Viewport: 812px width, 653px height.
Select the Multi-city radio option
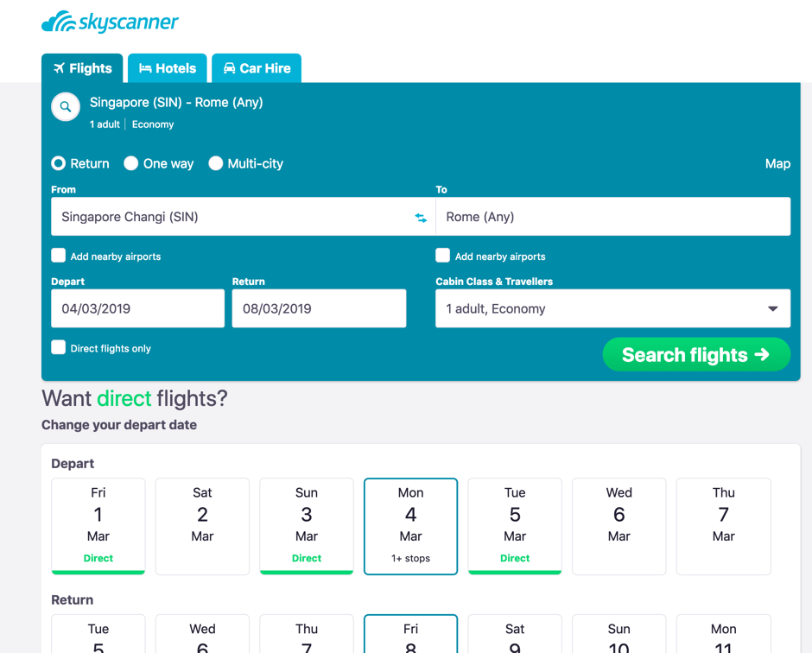click(x=216, y=163)
